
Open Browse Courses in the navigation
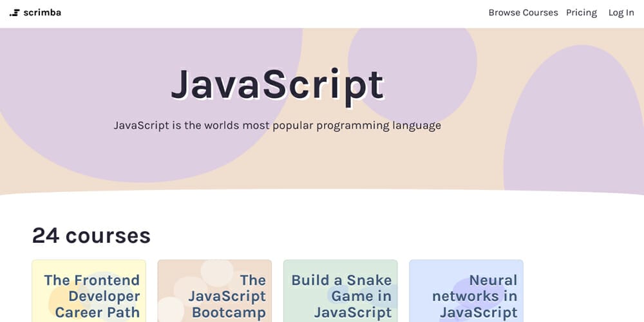tap(523, 13)
